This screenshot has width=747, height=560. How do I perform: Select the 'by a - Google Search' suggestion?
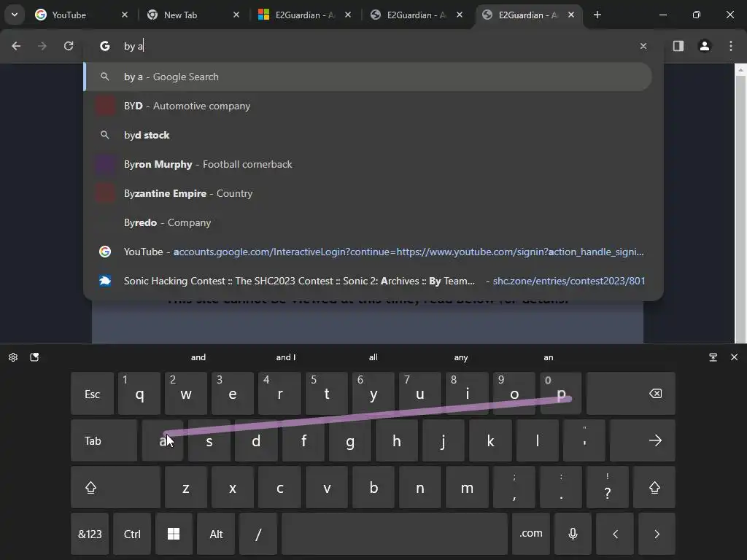point(368,77)
